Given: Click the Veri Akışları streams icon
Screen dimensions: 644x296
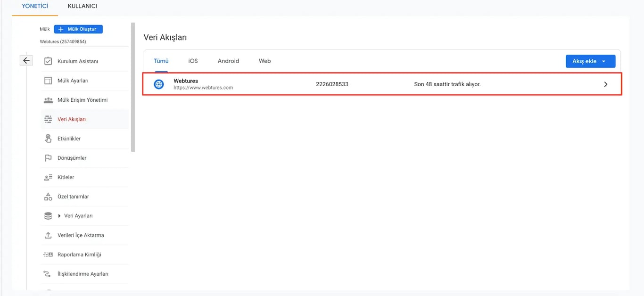Looking at the screenshot, I should point(48,119).
